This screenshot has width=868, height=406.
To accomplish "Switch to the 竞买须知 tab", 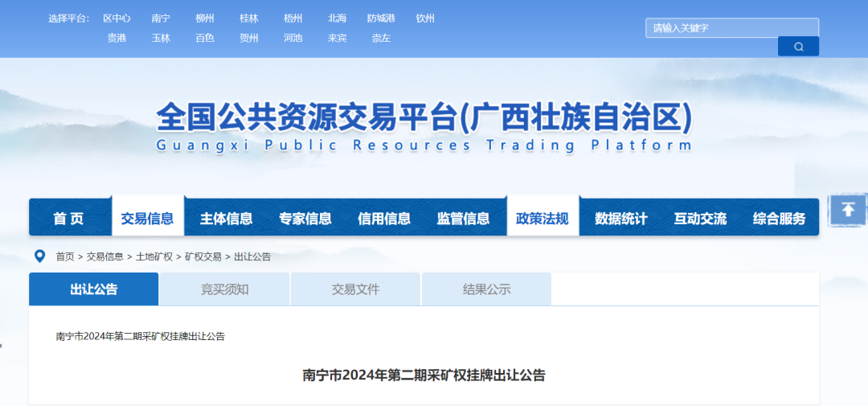I will tap(224, 289).
